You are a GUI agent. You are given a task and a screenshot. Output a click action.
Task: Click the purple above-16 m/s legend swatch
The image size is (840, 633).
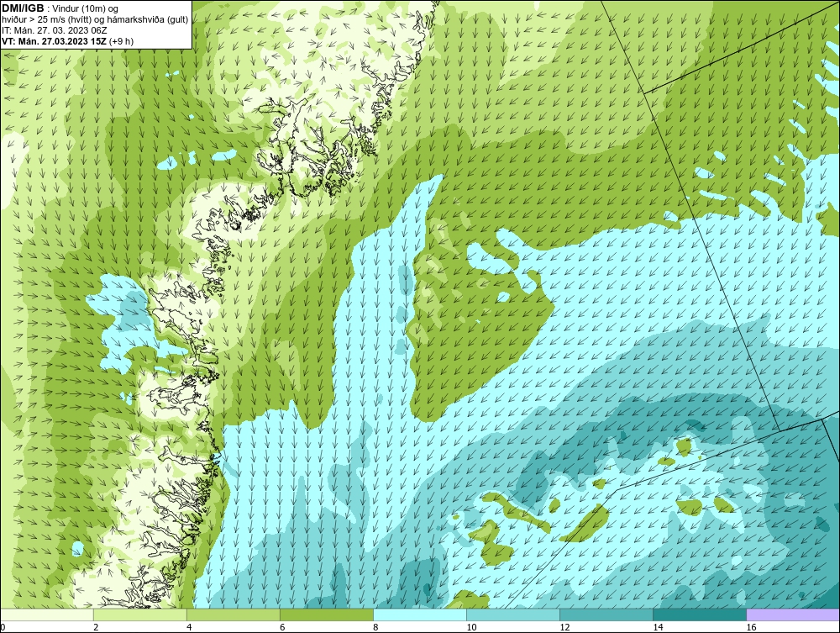(793, 615)
